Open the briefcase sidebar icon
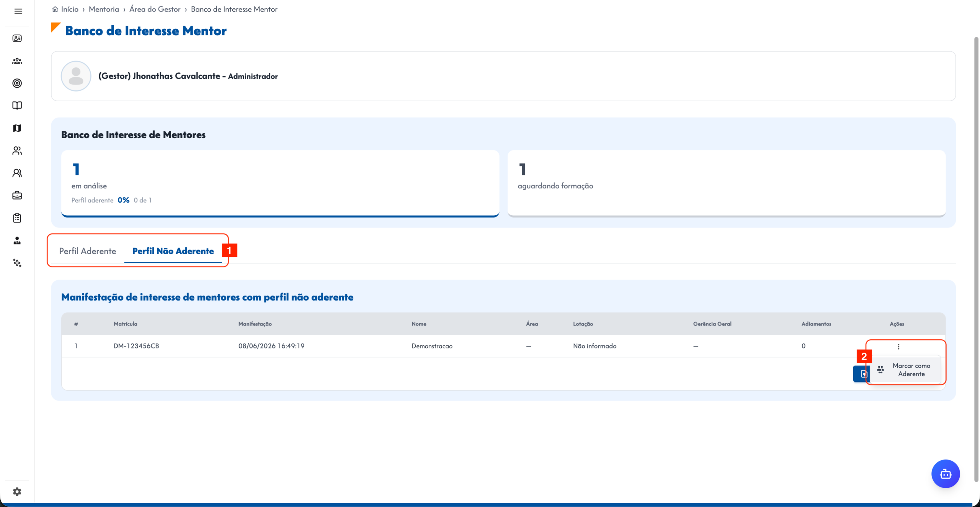 (x=17, y=195)
